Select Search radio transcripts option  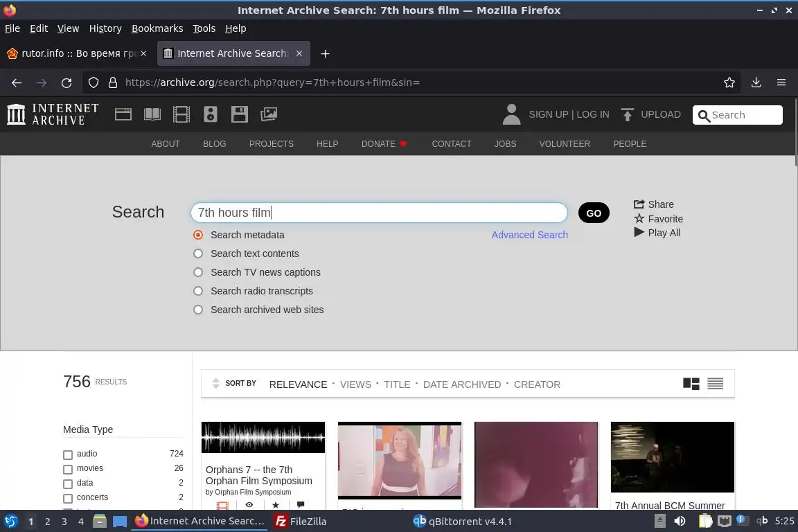tap(198, 291)
